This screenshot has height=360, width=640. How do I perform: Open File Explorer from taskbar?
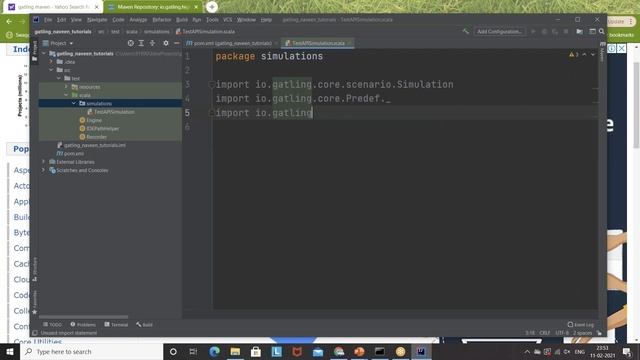tap(235, 351)
